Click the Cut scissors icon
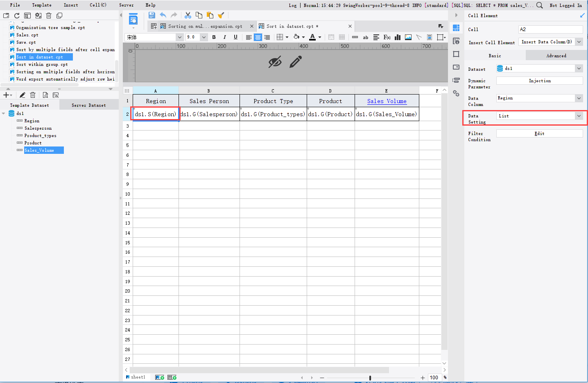Screen dimensions: 588x383 188,15
